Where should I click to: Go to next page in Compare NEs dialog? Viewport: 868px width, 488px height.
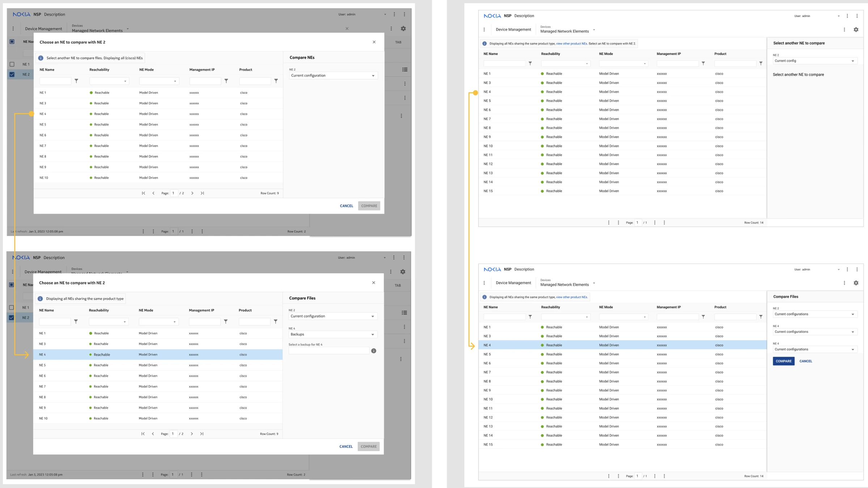coord(192,193)
